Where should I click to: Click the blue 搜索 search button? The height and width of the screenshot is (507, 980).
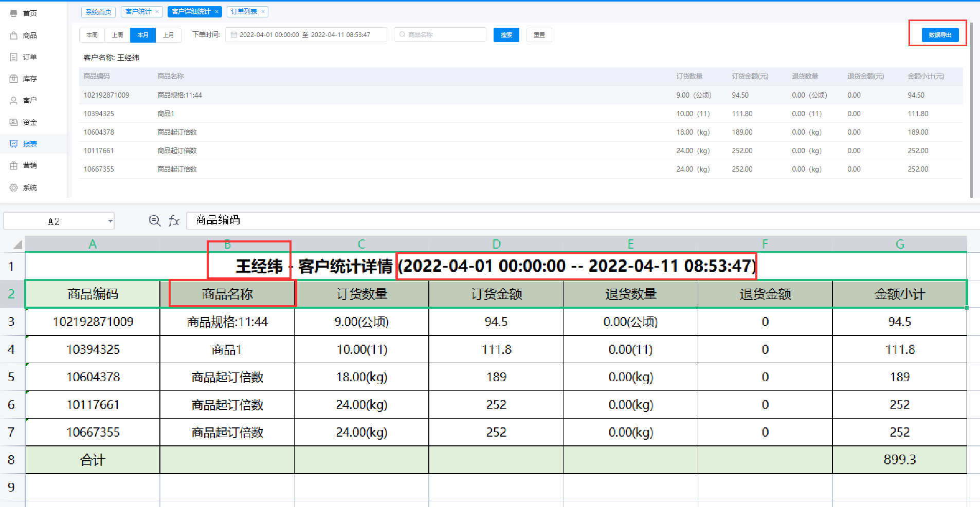pyautogui.click(x=506, y=35)
